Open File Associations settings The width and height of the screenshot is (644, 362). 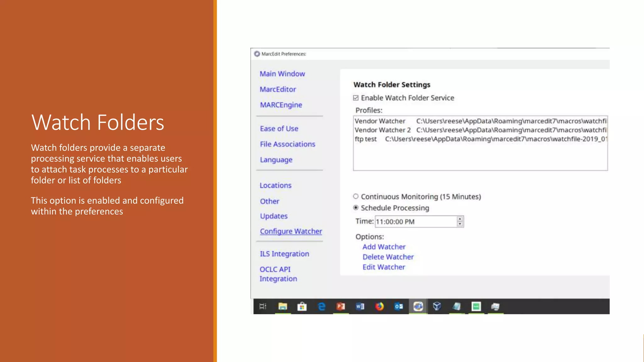tap(287, 144)
